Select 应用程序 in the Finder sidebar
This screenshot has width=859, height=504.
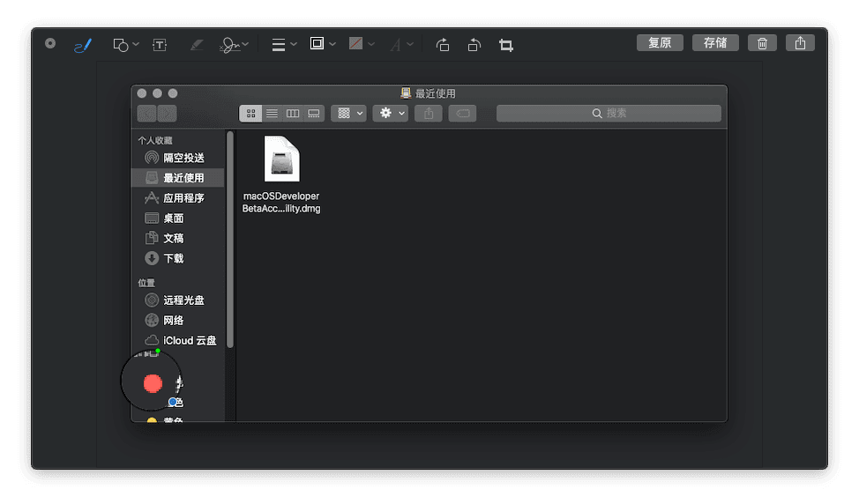click(x=183, y=198)
